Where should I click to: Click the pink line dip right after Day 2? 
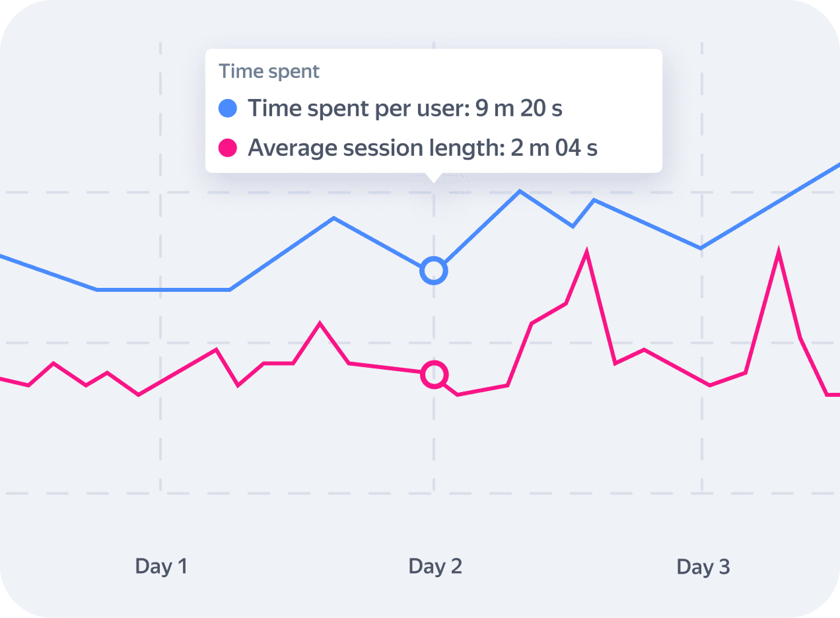click(458, 394)
